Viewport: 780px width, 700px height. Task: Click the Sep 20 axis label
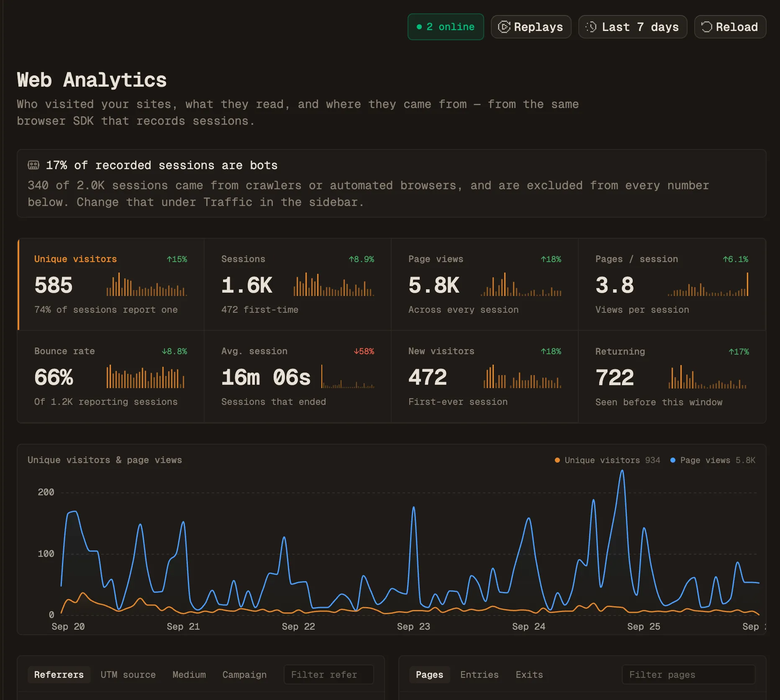68,627
